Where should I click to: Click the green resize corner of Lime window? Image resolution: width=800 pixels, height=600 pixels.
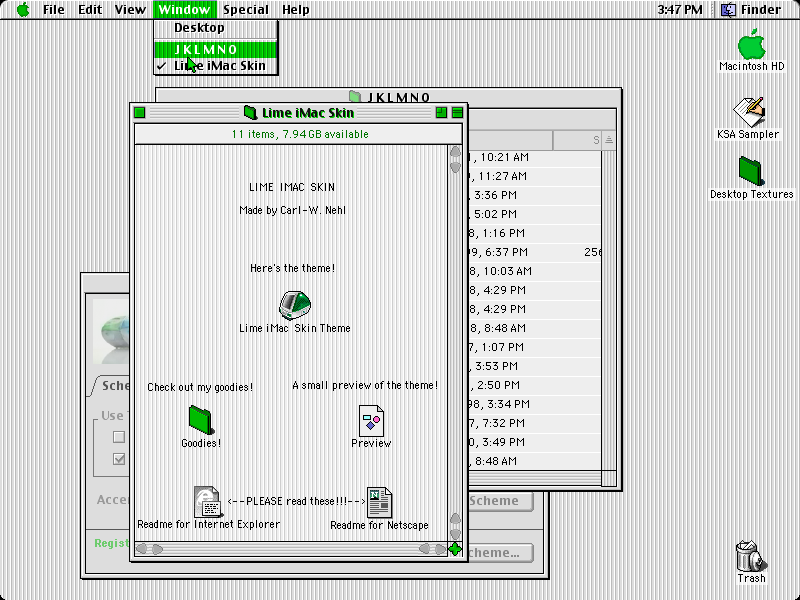pos(455,549)
